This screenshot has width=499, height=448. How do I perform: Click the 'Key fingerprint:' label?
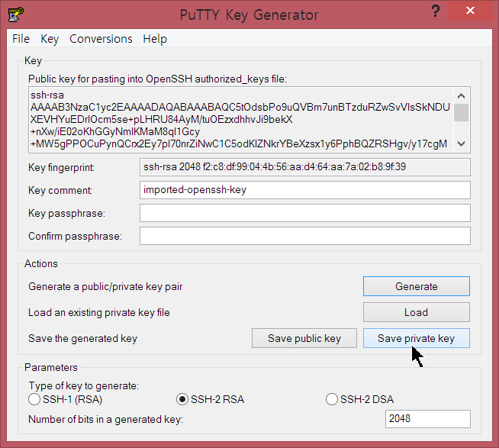(61, 167)
